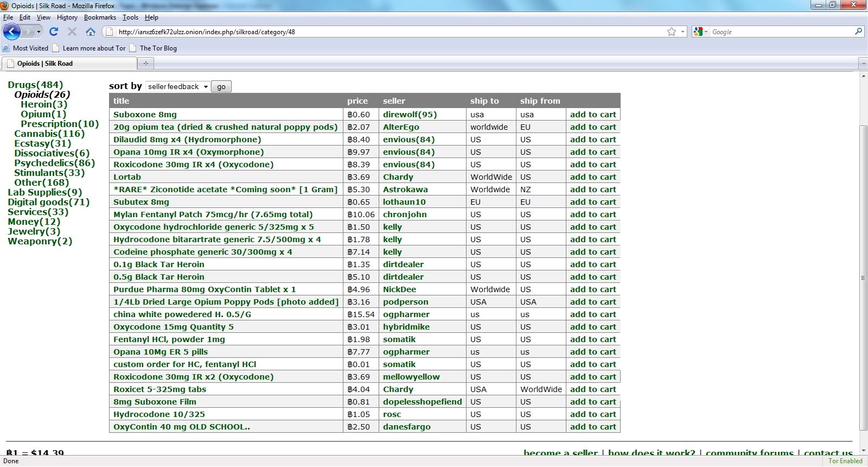
Task: Click the Firefox icon in title bar
Action: 4,5
